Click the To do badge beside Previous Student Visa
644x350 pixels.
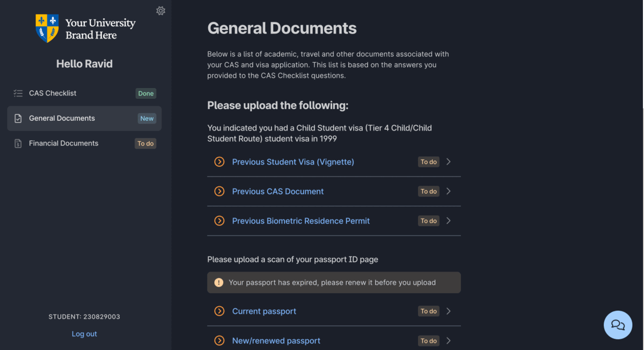click(x=428, y=162)
